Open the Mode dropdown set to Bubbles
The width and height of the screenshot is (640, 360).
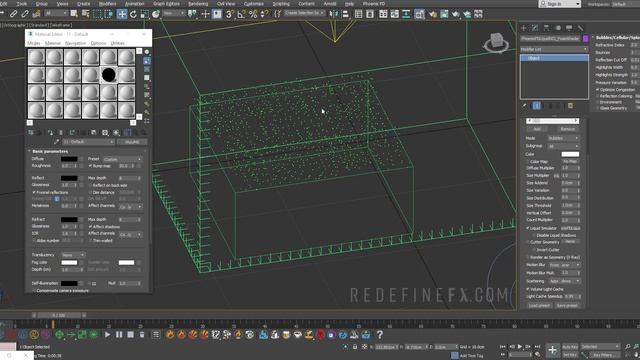pos(563,138)
